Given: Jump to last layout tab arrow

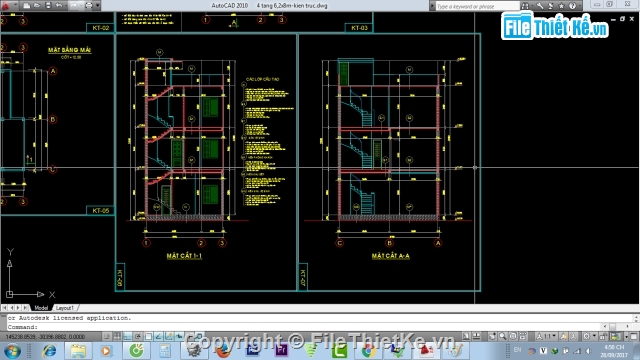Looking at the screenshot, I should pyautogui.click(x=25, y=308).
